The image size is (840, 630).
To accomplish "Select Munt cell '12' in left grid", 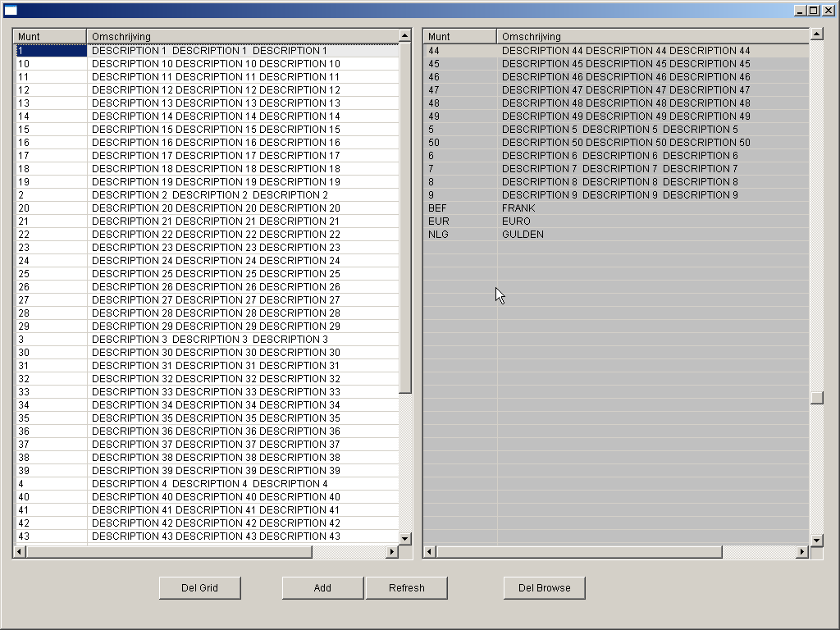I will point(50,90).
